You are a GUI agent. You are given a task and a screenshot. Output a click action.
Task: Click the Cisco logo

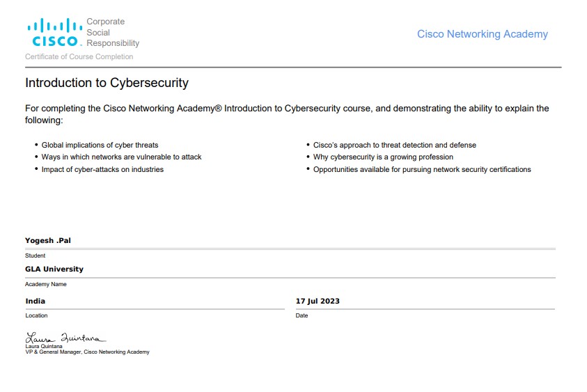(53, 33)
